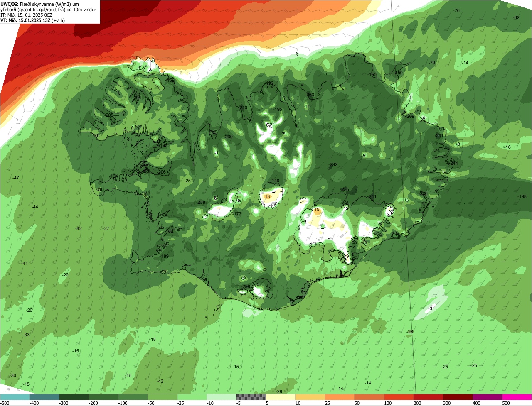The height and width of the screenshot is (406, 532).
Task: Click the map value '-76'
Action: tap(456, 10)
